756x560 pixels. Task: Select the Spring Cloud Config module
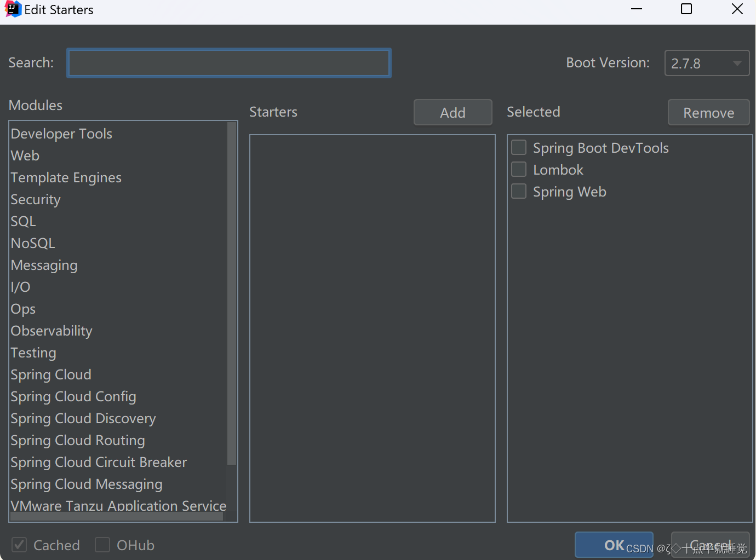118,396
